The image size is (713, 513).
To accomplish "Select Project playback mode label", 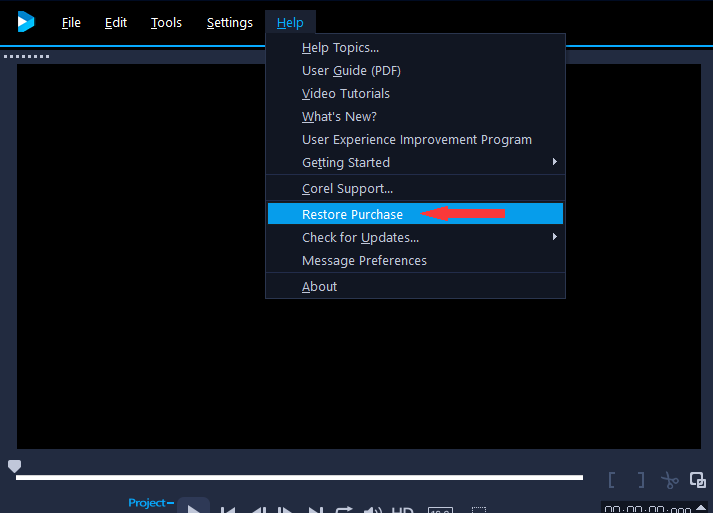I will (x=146, y=503).
